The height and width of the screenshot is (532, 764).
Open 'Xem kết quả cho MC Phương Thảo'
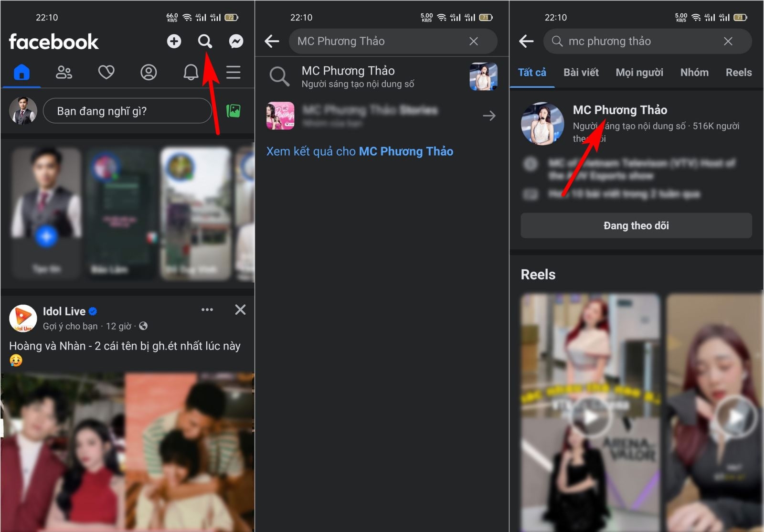tap(360, 151)
